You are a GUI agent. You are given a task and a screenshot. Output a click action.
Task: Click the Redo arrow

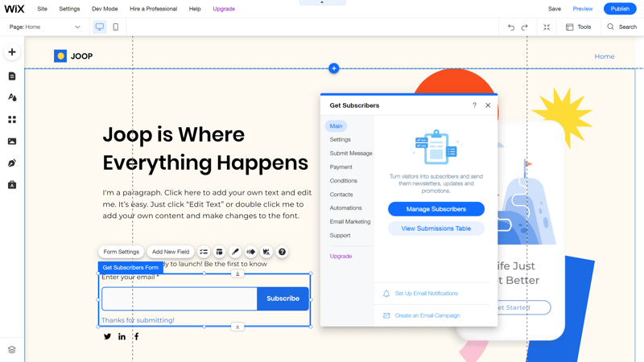pyautogui.click(x=525, y=27)
